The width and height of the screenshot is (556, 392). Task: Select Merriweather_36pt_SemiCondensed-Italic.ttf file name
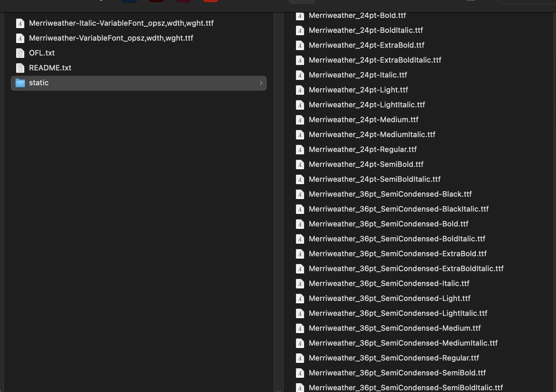pos(389,283)
